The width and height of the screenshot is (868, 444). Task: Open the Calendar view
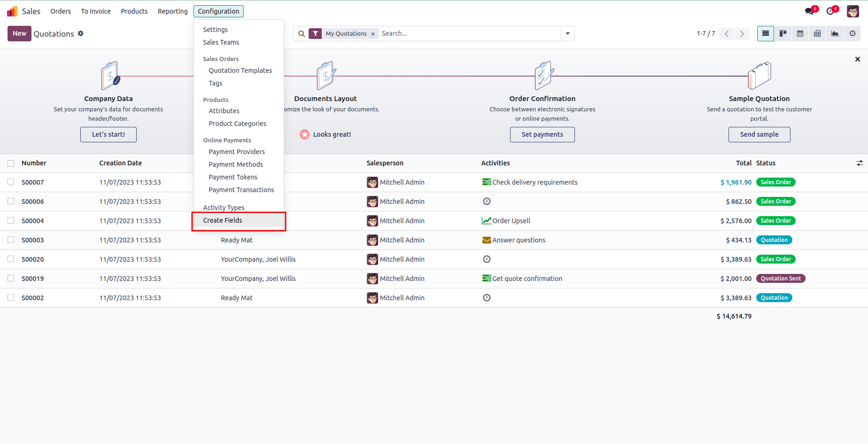[800, 33]
